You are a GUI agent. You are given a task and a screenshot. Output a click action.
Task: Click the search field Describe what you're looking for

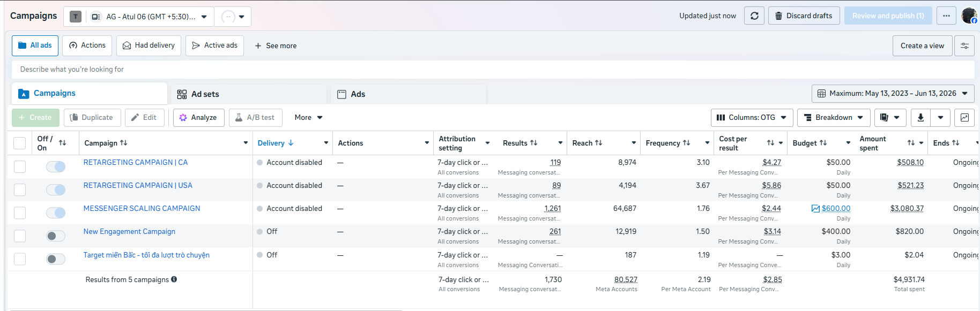493,70
